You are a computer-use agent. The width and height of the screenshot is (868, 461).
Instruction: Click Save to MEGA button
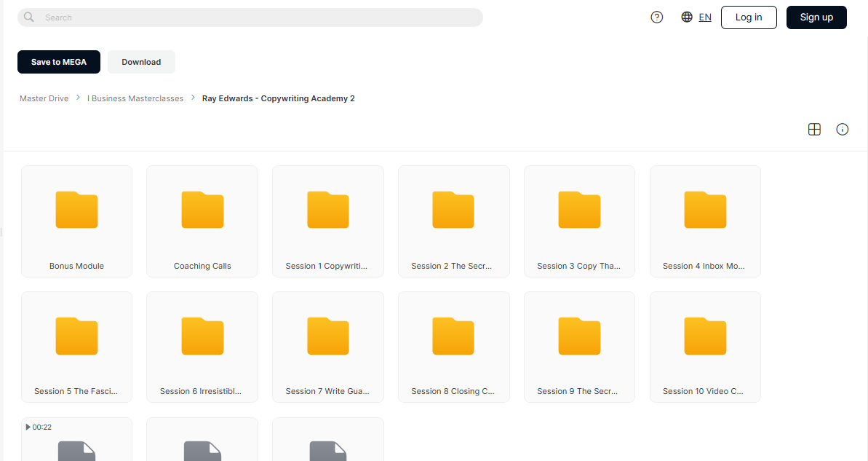[59, 62]
